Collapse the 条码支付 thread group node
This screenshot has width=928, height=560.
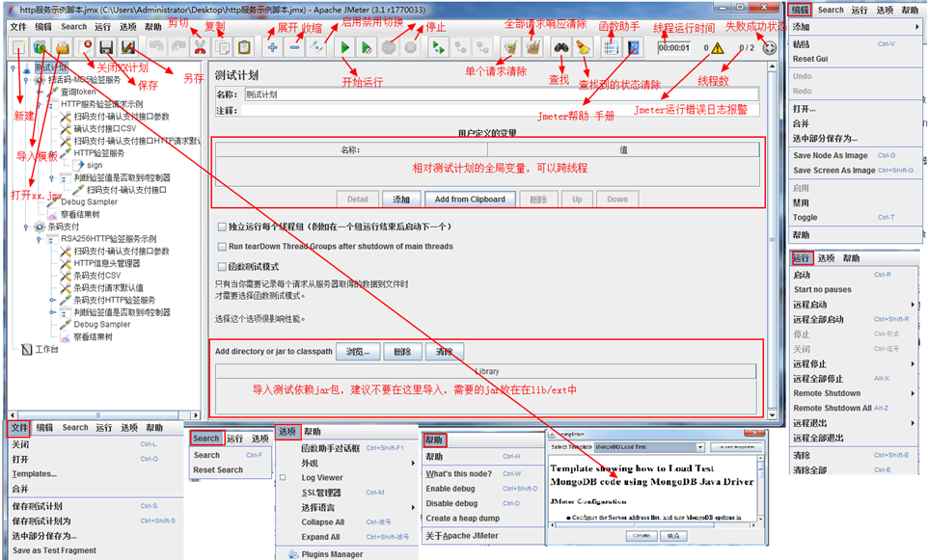point(26,227)
